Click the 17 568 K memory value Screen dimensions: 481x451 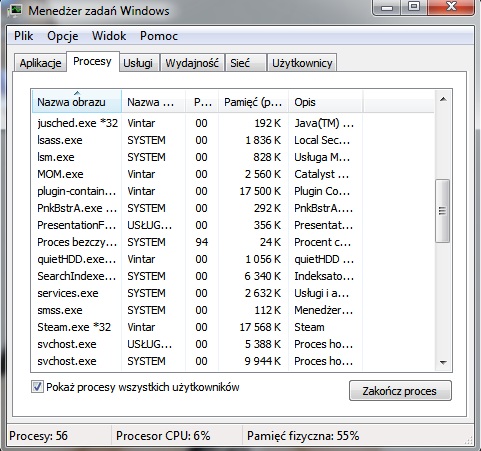[260, 327]
